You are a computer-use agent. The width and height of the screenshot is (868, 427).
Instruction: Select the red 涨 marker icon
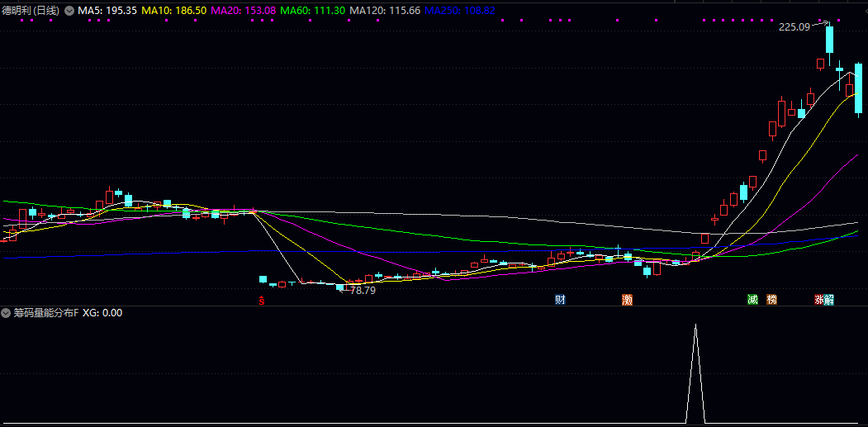click(819, 299)
